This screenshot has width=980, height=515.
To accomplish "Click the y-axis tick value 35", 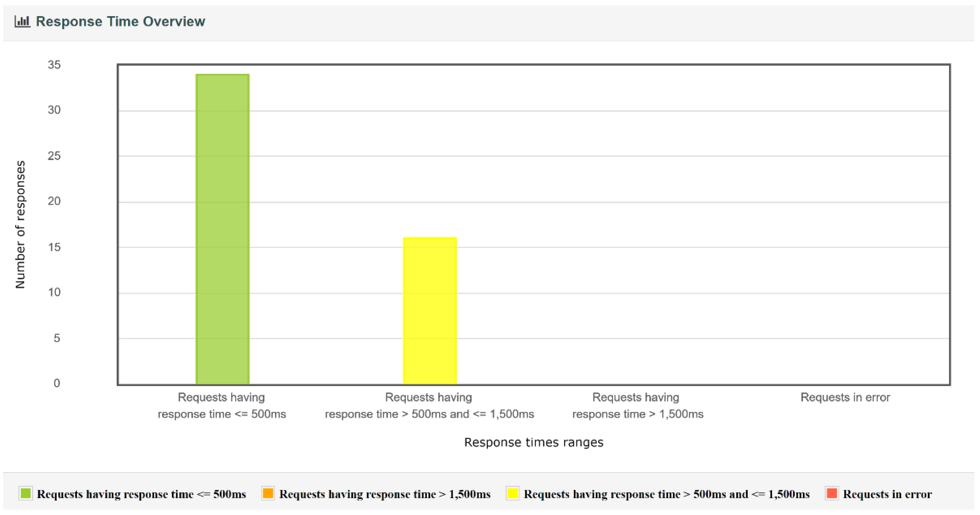I will [54, 65].
